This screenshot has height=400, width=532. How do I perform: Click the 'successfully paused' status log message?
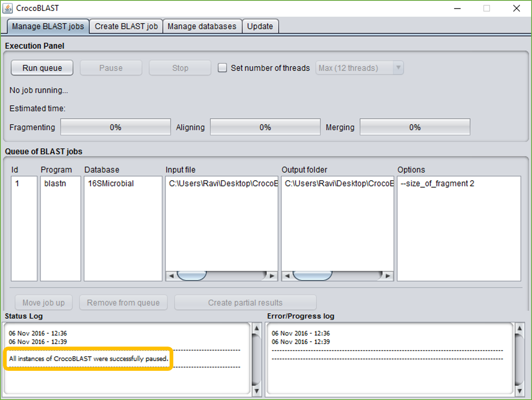coord(89,359)
